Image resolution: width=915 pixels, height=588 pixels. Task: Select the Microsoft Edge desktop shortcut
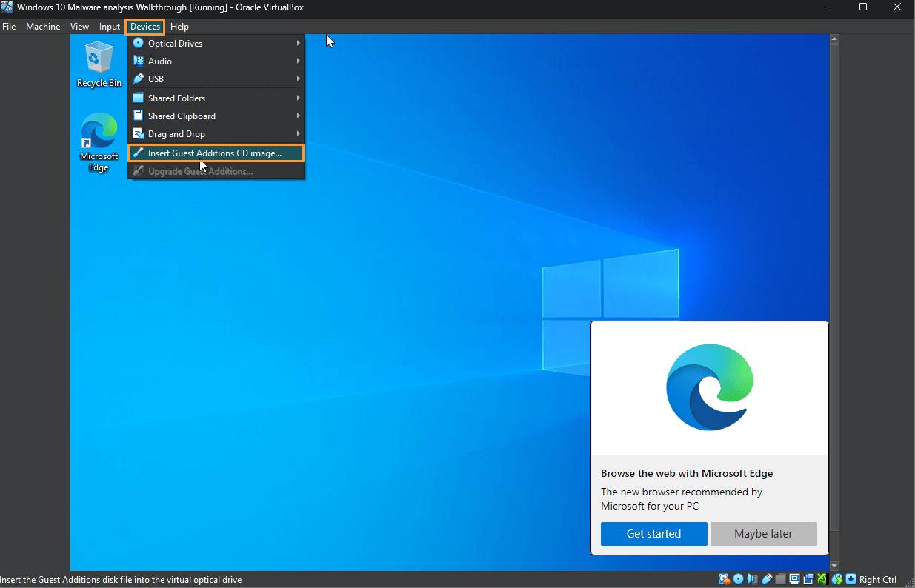pyautogui.click(x=99, y=142)
